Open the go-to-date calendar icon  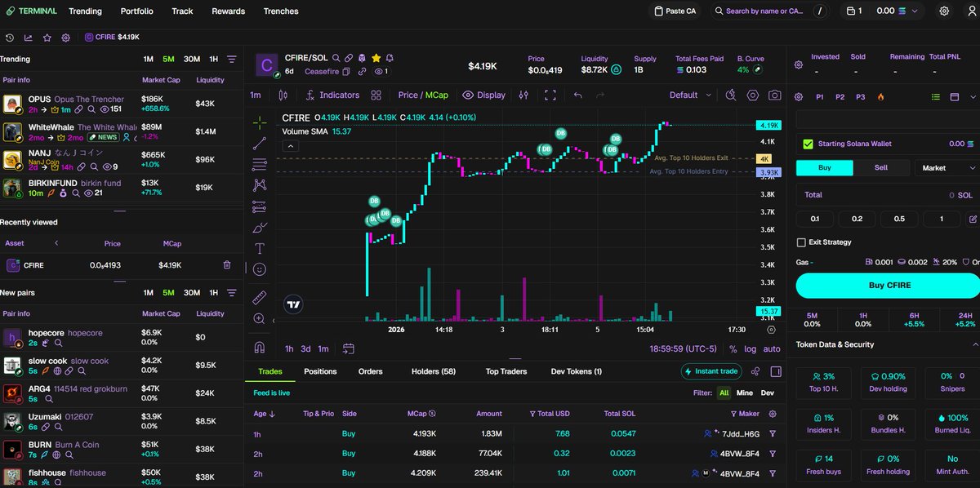pos(349,348)
